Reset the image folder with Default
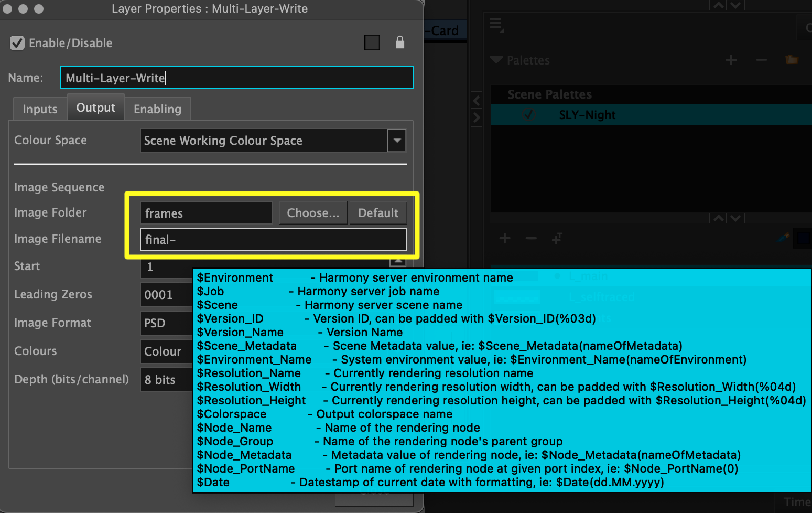812x513 pixels. point(378,213)
